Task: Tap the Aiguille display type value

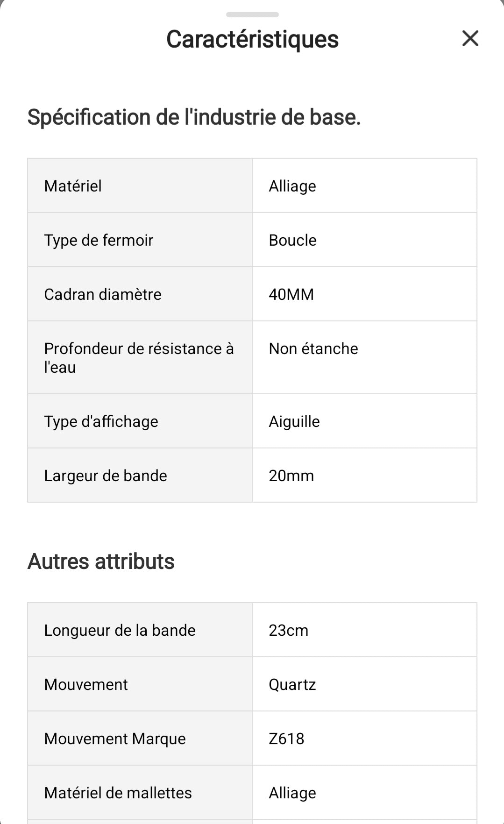Action: pos(294,421)
